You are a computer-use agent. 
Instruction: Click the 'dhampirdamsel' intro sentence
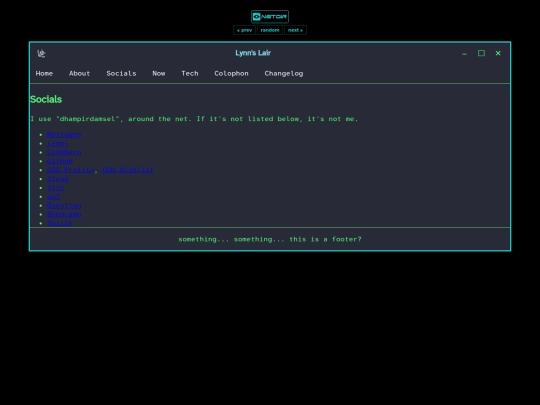194,119
